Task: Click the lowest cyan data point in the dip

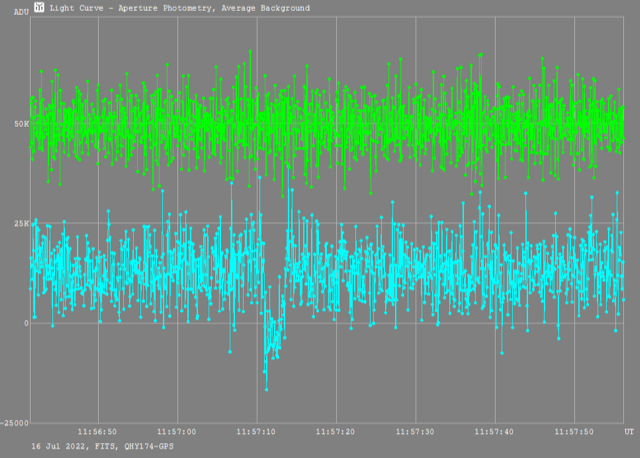Action: tap(267, 390)
